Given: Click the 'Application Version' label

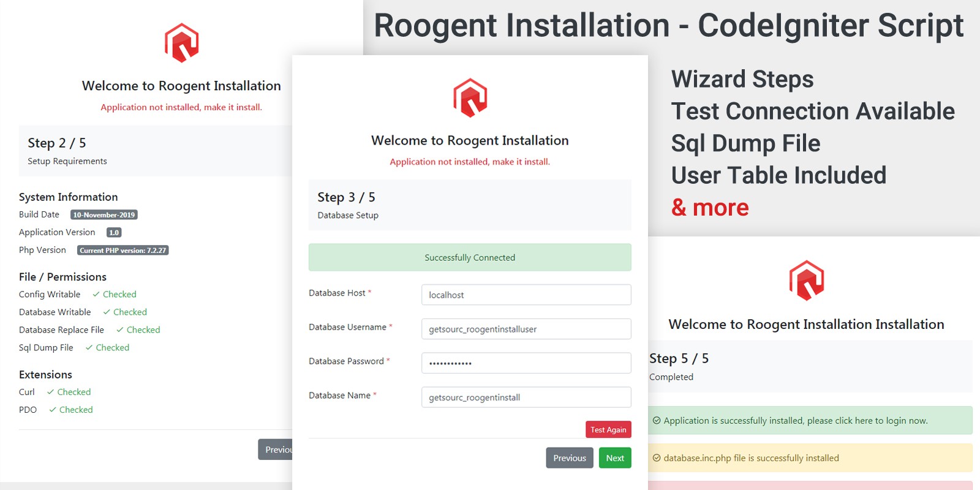Looking at the screenshot, I should [x=57, y=233].
